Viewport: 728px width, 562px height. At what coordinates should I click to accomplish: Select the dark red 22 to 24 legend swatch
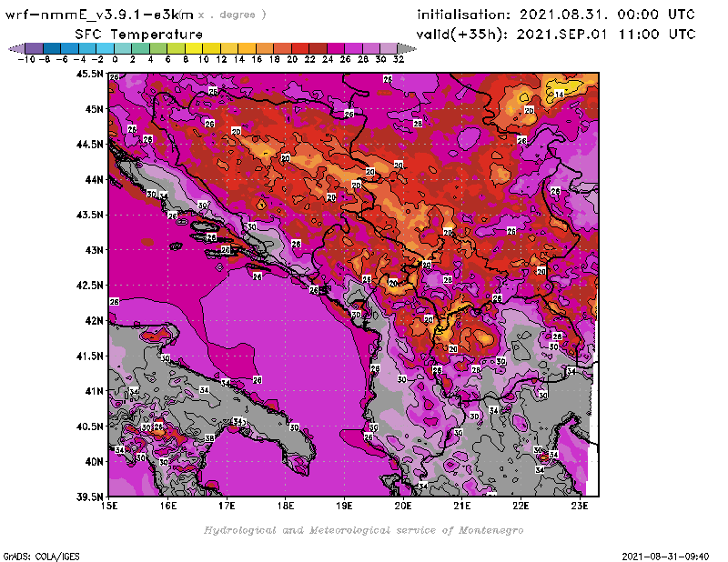point(318,49)
